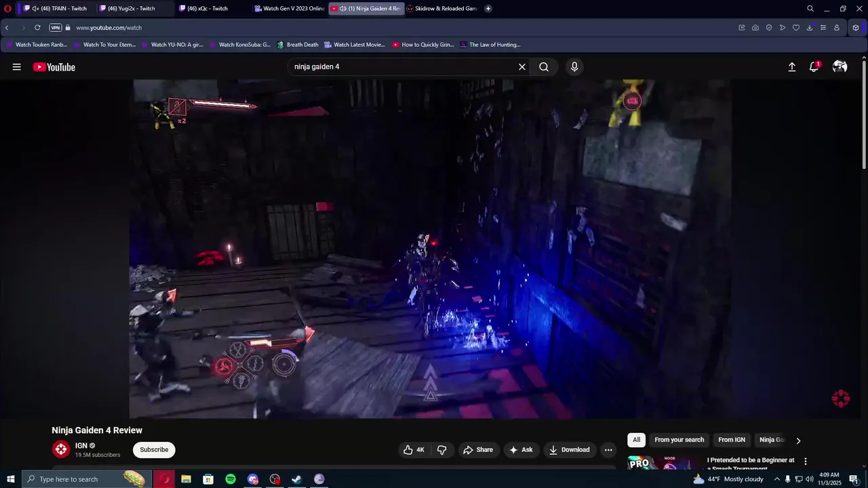Open the Opera account profile icon

click(837, 28)
